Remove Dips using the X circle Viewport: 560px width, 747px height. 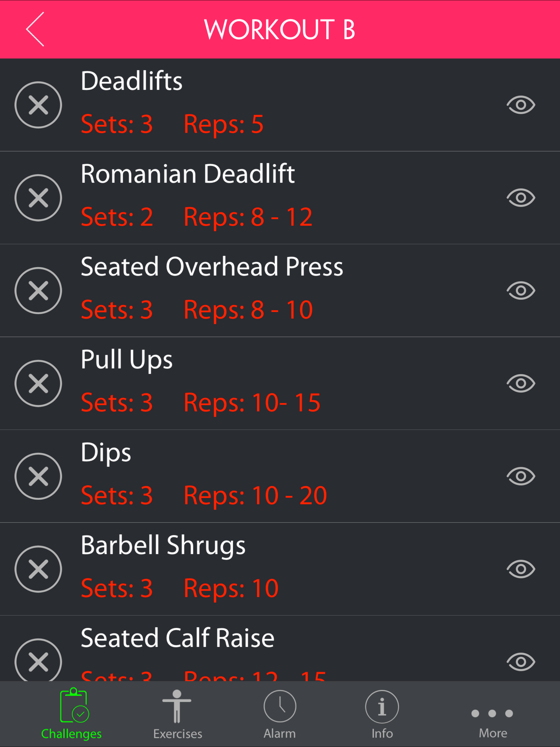pyautogui.click(x=38, y=476)
